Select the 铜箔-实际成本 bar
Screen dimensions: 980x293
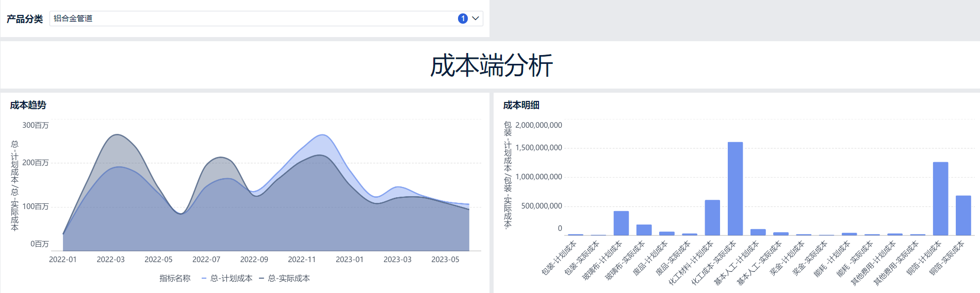click(963, 215)
